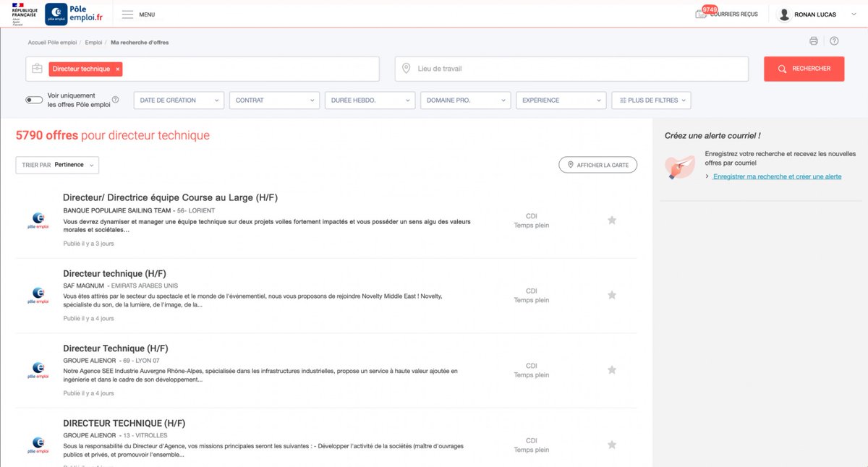This screenshot has width=868, height=467.
Task: Expand the Expérience filter dropdown
Action: tap(561, 100)
